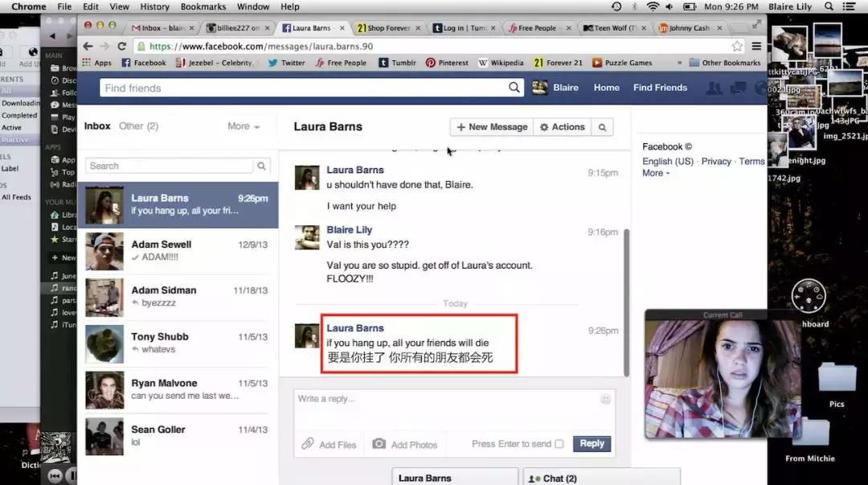This screenshot has height=485, width=868.
Task: Open Facebook messages icon in header
Action: (738, 88)
